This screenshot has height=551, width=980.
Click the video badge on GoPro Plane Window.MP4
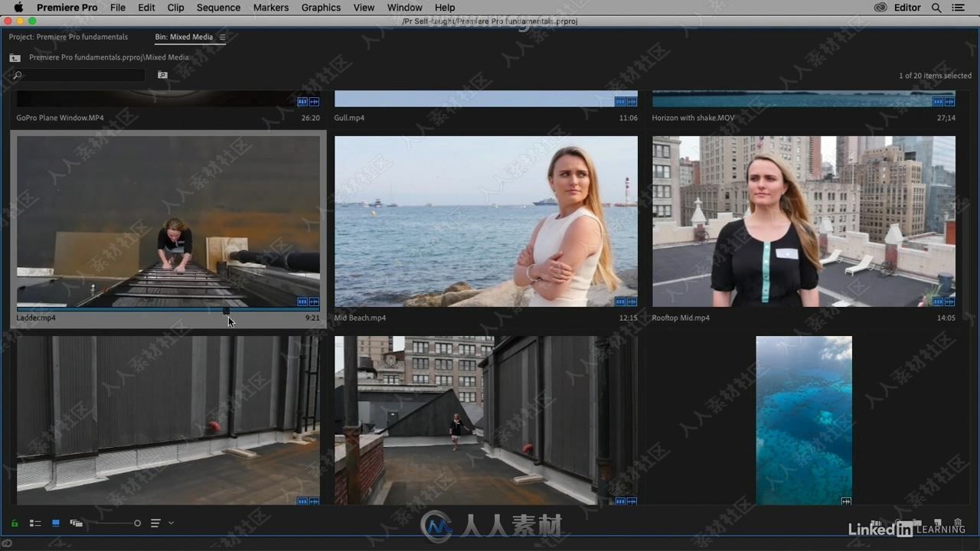coord(302,101)
